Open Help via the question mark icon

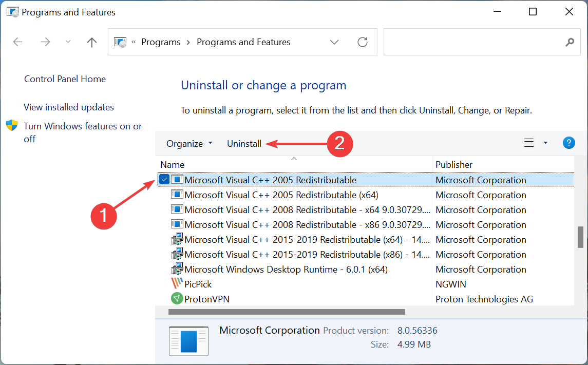pyautogui.click(x=568, y=143)
